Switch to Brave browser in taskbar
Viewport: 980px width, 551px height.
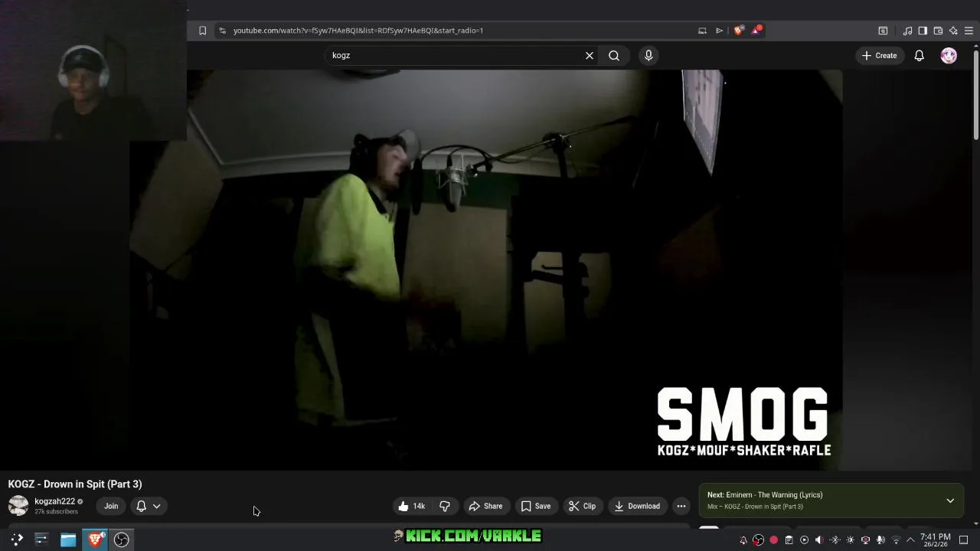tap(95, 540)
